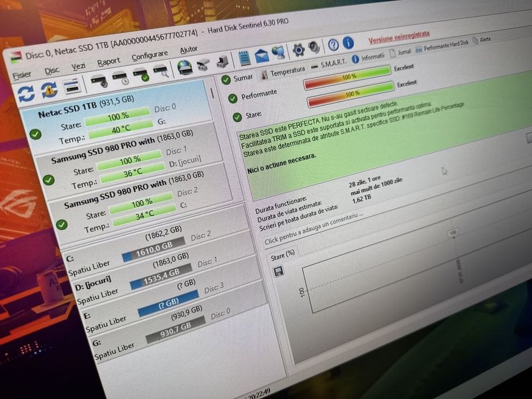The height and width of the screenshot is (399, 532).
Task: Switch to Performante Hard Disk tab
Action: pos(442,46)
